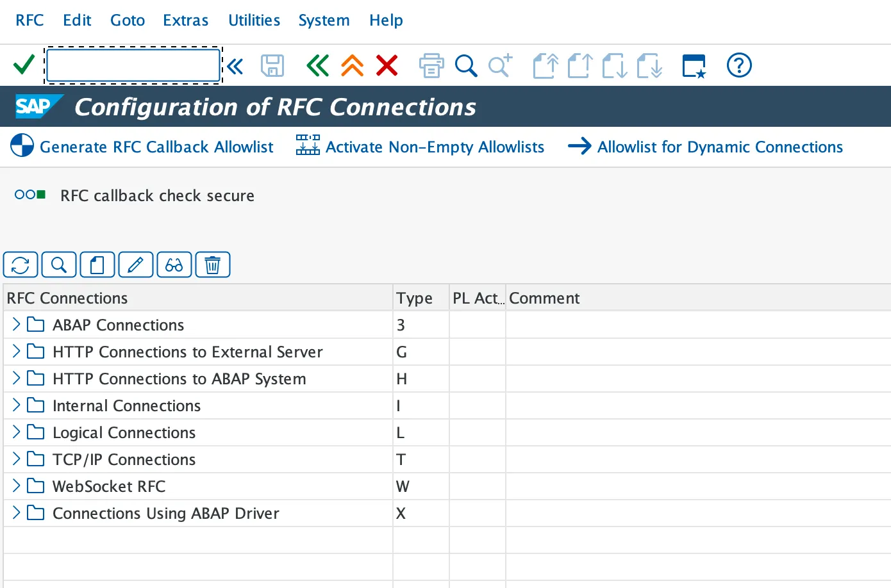
Task: Click the green checkmark Enter icon
Action: click(x=24, y=65)
